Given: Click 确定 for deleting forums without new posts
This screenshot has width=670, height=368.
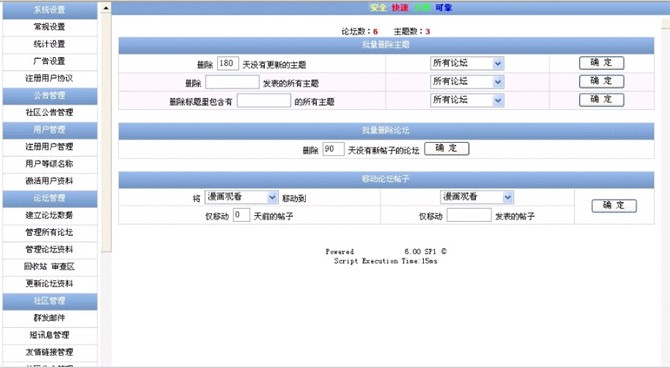Looking at the screenshot, I should (x=447, y=149).
